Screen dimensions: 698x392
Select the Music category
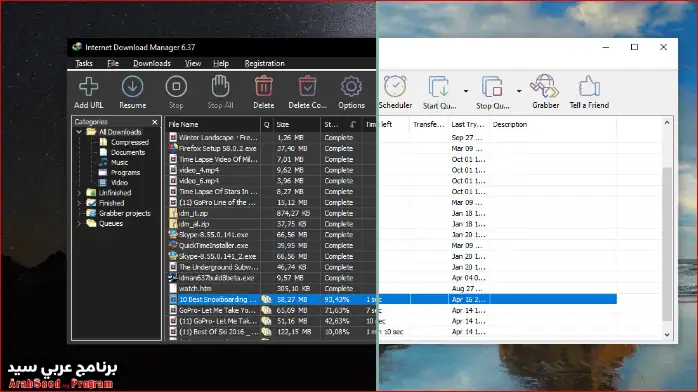coord(114,162)
